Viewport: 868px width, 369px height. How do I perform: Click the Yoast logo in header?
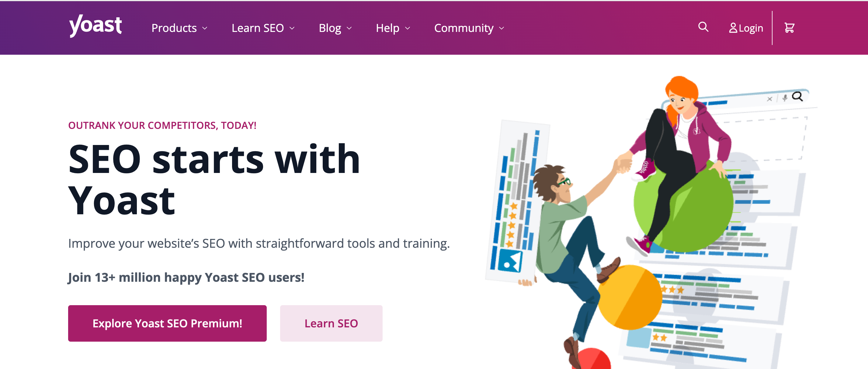(95, 26)
